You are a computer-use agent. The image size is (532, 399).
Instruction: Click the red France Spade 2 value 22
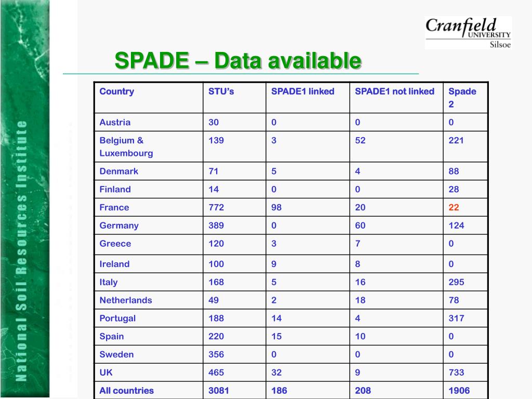click(x=454, y=207)
